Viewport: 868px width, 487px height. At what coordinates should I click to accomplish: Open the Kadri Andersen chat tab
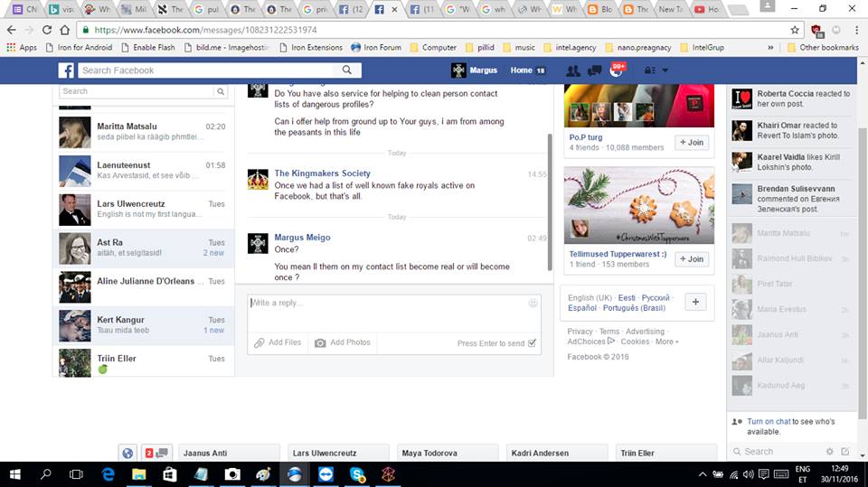[556, 453]
